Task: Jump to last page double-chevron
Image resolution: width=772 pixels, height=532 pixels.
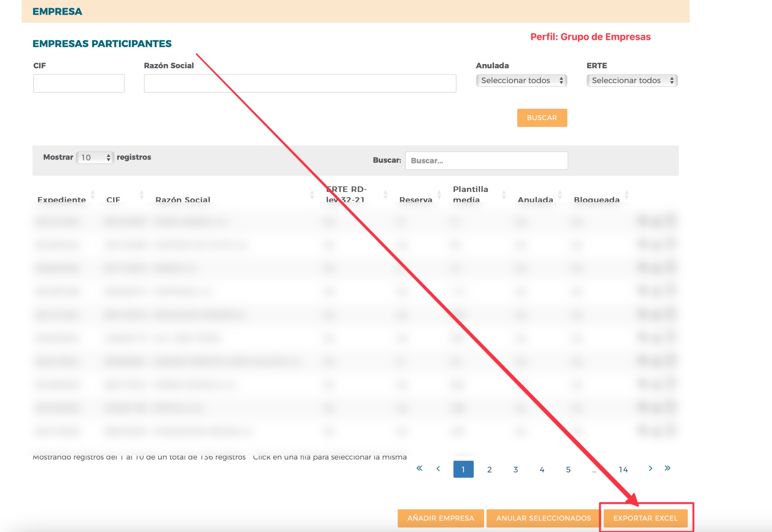Action: (667, 468)
